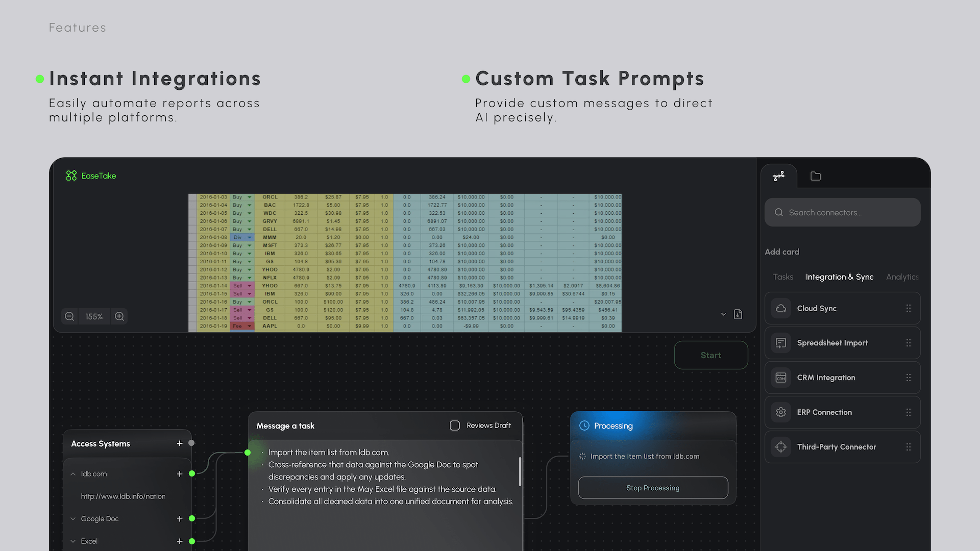Switch to the Analytics tab

click(x=902, y=277)
